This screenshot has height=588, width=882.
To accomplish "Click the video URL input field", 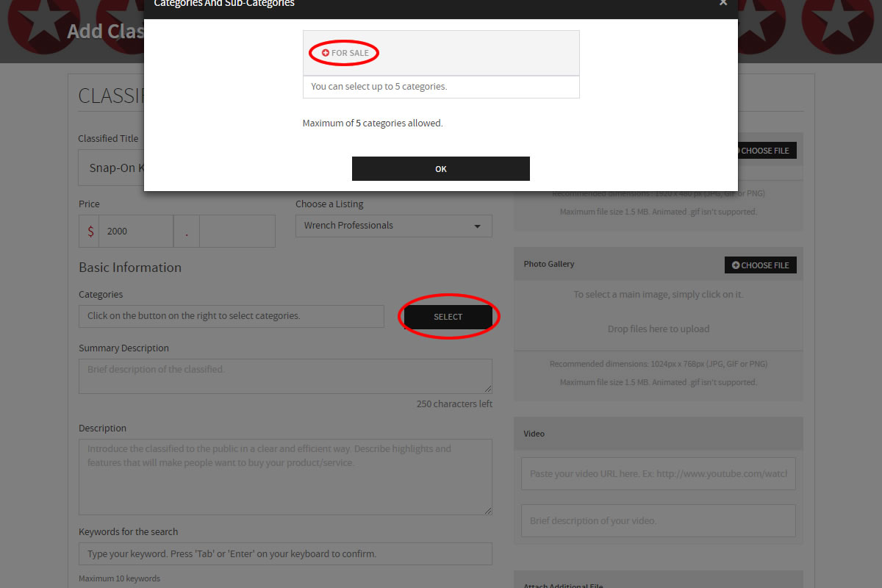I will 659,474.
